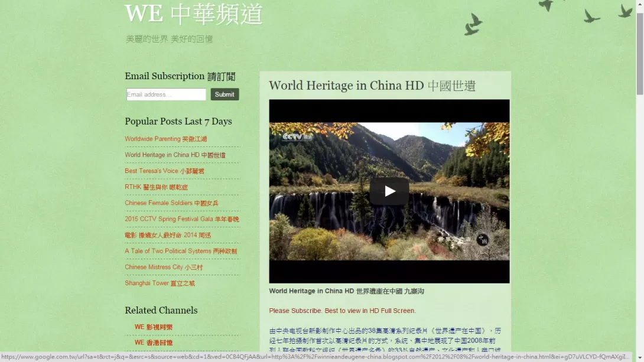The width and height of the screenshot is (644, 362).
Task: Open Chinese Female Soldiers post link
Action: click(172, 203)
